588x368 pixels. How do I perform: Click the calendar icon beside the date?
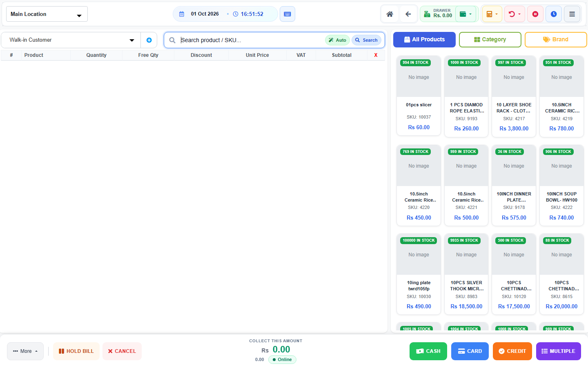click(182, 14)
